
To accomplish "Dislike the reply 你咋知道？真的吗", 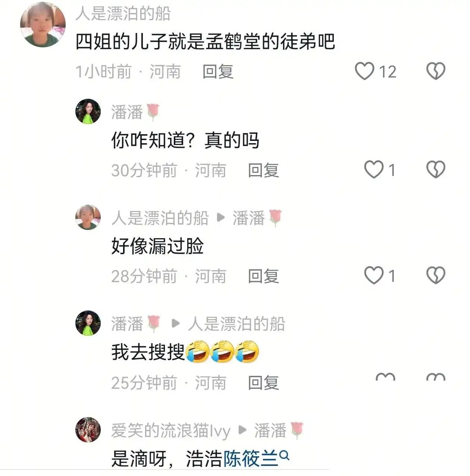I will pyautogui.click(x=436, y=170).
